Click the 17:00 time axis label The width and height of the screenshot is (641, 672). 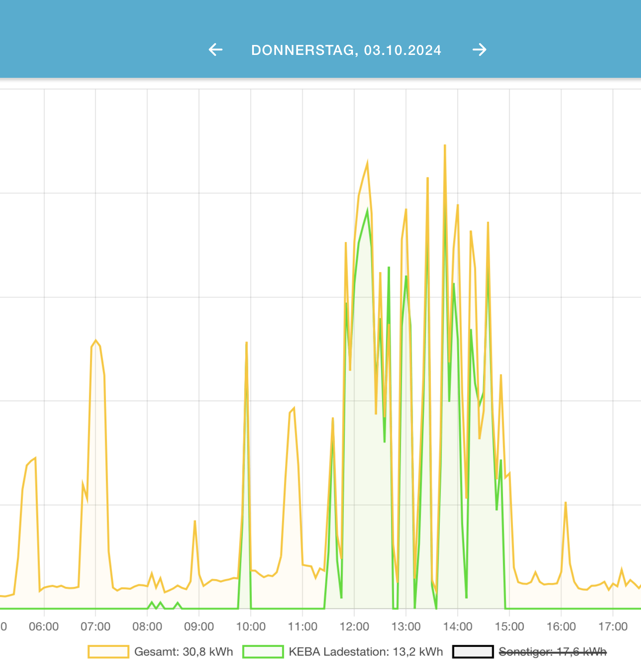point(613,627)
